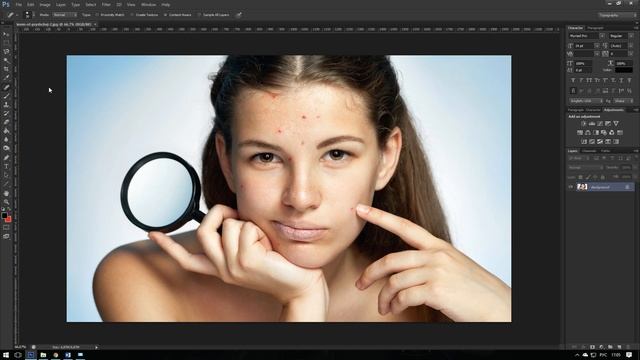This screenshot has width=640, height=360.
Task: Select the Move tool
Action: (6, 34)
